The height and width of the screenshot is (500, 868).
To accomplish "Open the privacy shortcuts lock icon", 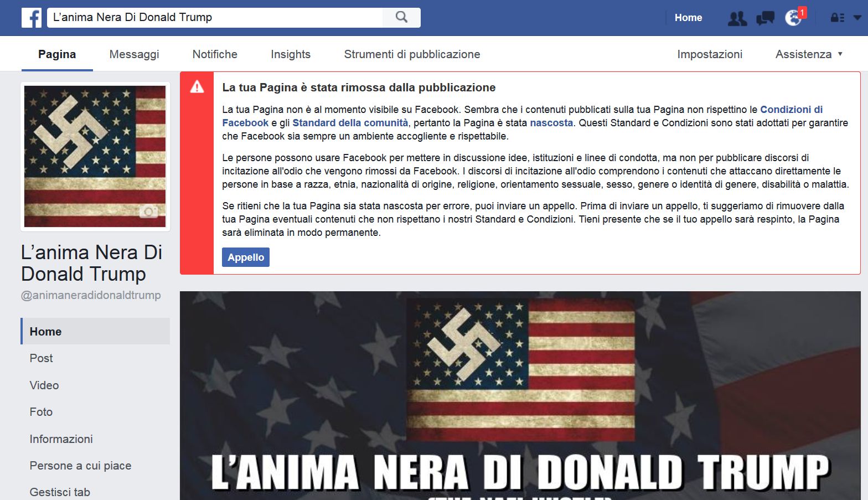I will click(x=836, y=18).
